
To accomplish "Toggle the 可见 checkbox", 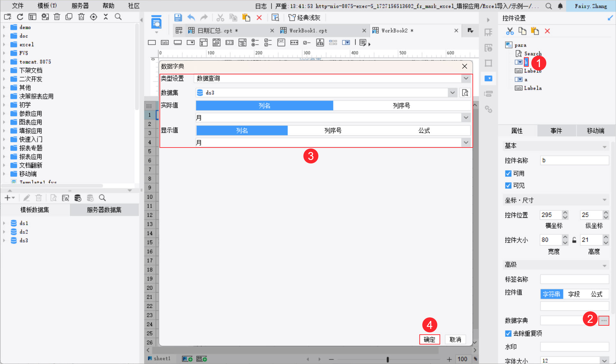I will tap(508, 186).
